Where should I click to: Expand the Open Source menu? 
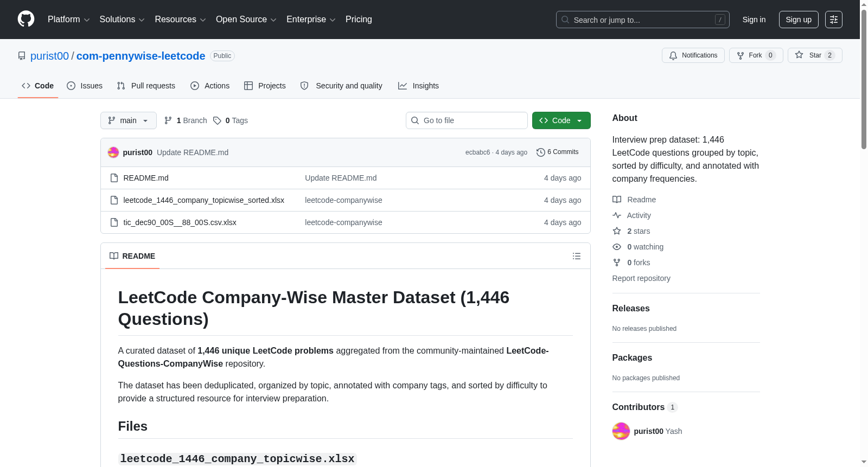246,20
